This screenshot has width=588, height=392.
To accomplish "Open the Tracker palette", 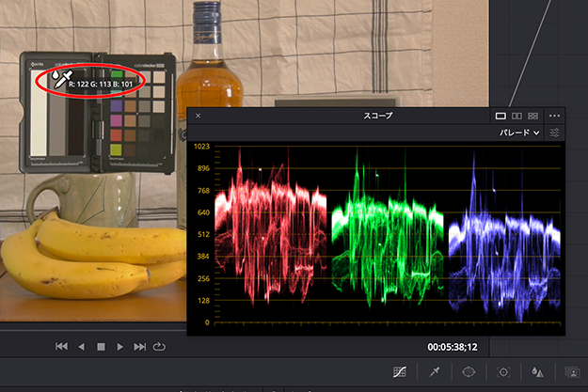I will [x=503, y=372].
